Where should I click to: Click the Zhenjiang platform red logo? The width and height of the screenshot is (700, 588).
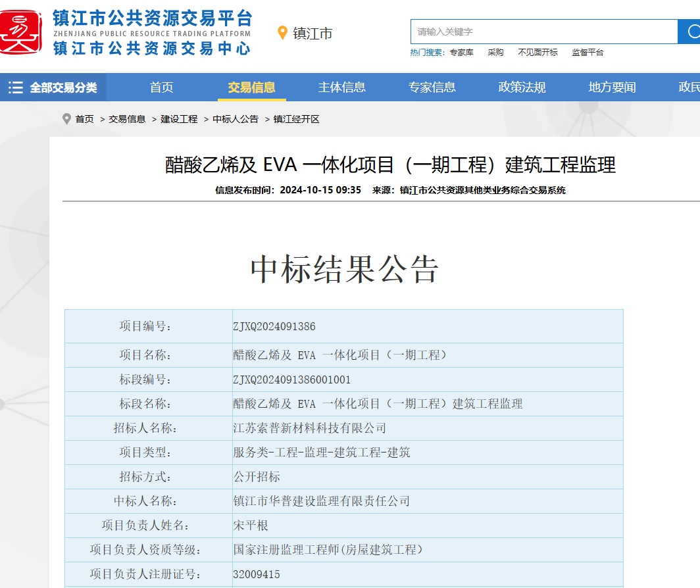click(21, 32)
